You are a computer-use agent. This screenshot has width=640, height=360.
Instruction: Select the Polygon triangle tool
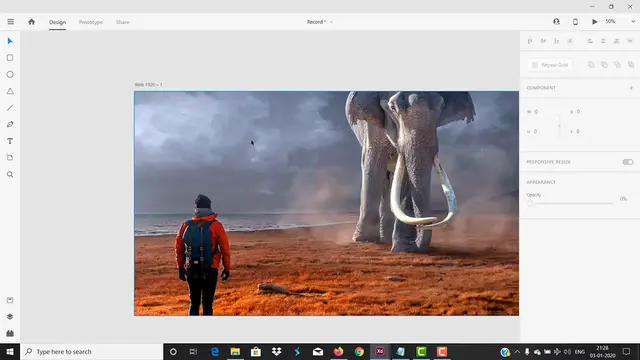[x=10, y=91]
